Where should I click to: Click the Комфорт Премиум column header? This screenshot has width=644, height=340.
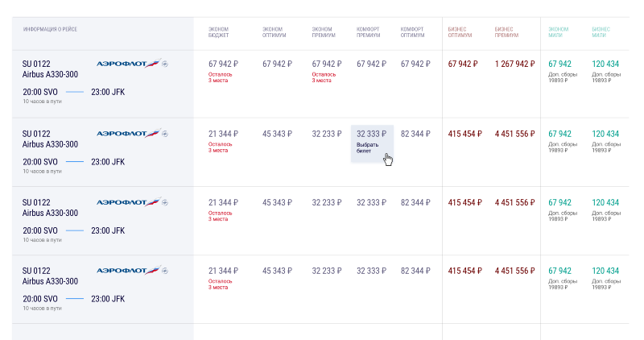point(369,32)
